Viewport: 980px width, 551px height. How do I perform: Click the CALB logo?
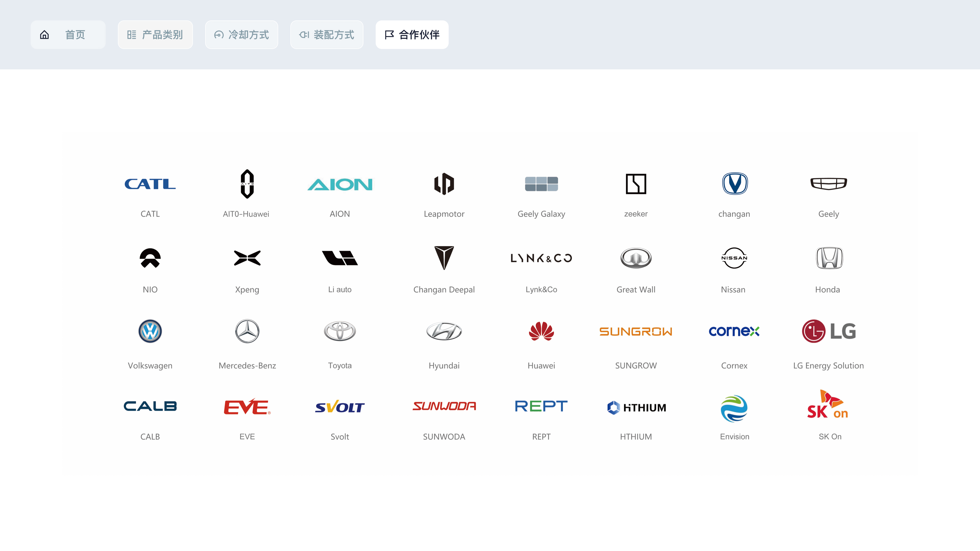(x=150, y=406)
